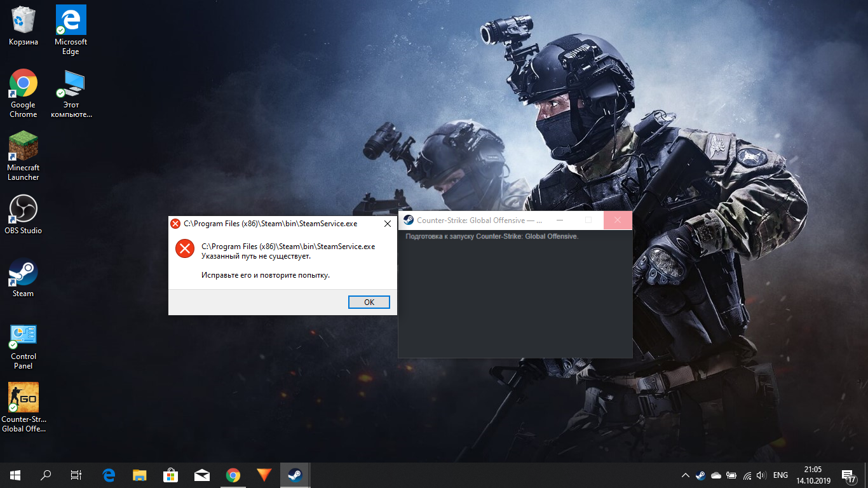Image resolution: width=868 pixels, height=488 pixels.
Task: Open battery status from the tray
Action: click(x=731, y=475)
